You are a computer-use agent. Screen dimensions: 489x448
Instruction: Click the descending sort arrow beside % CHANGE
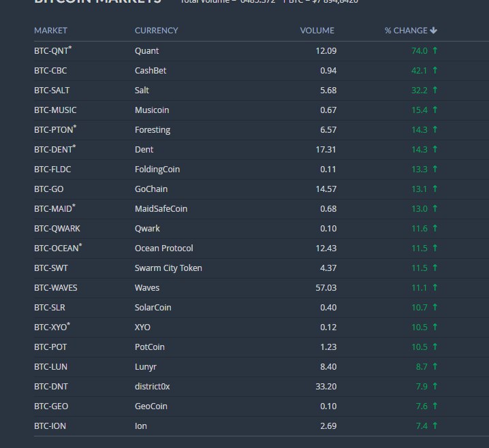click(x=433, y=31)
